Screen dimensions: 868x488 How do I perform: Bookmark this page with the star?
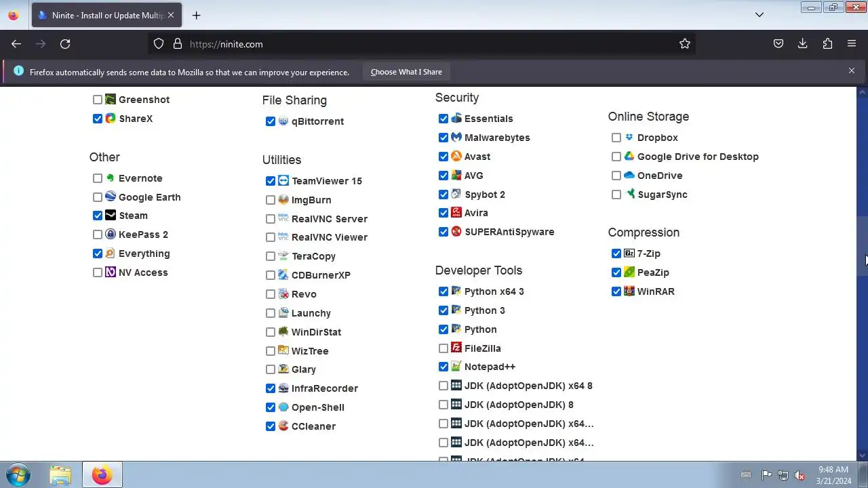685,44
